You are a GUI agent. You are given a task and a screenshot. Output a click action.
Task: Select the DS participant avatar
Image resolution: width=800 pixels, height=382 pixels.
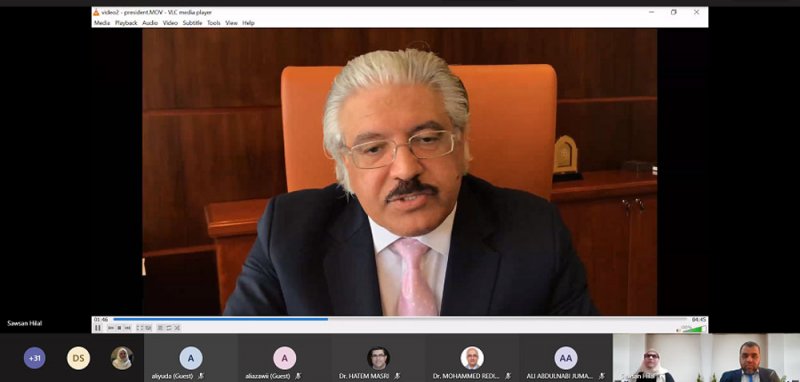point(78,358)
